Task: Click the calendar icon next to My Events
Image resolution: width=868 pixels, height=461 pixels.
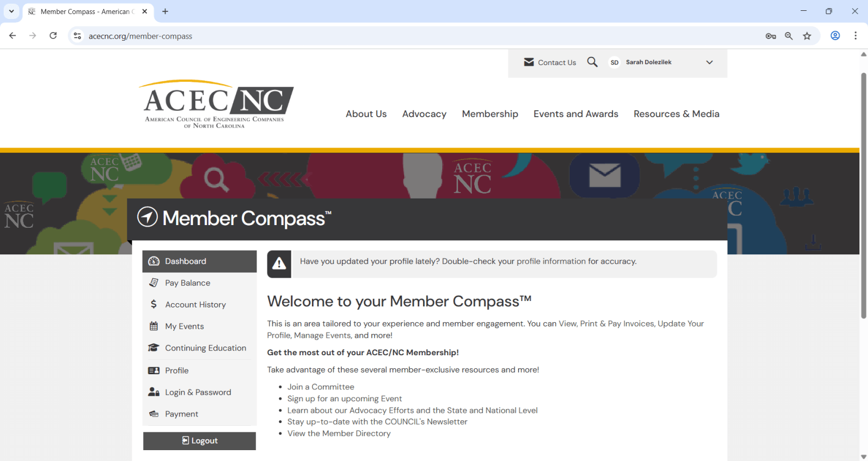Action: (154, 326)
